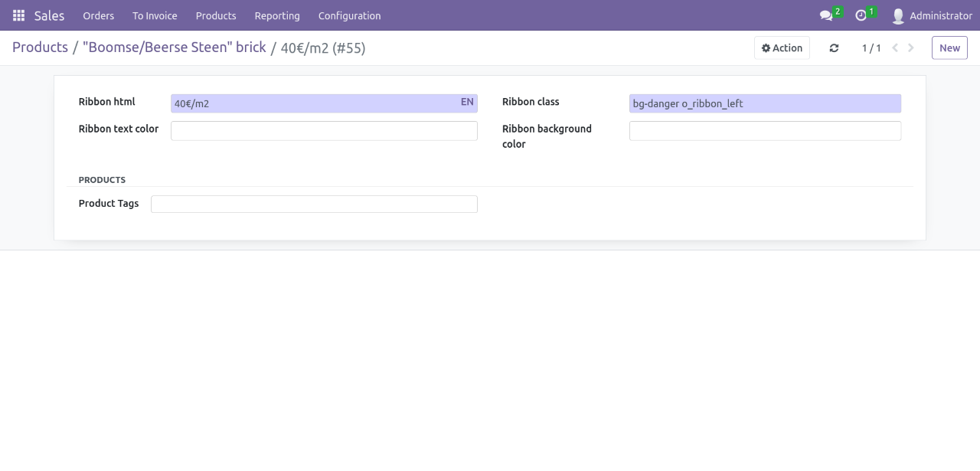Open the Configuration menu
The height and width of the screenshot is (471, 980).
tap(349, 15)
